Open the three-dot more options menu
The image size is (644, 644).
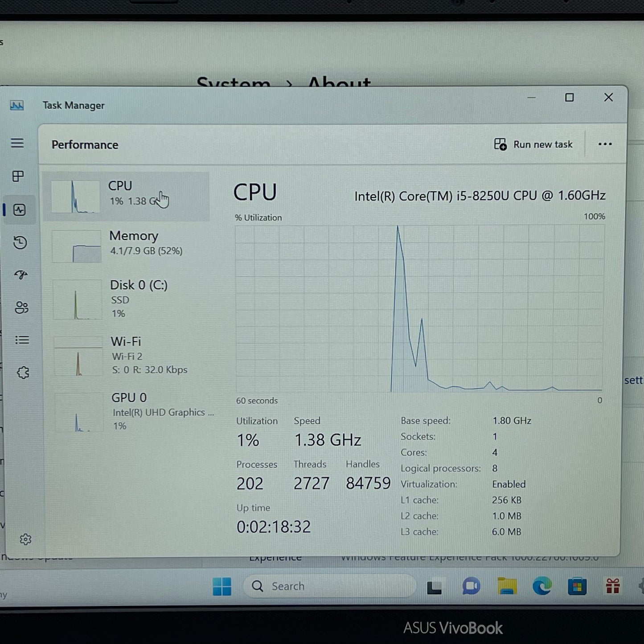click(x=605, y=144)
